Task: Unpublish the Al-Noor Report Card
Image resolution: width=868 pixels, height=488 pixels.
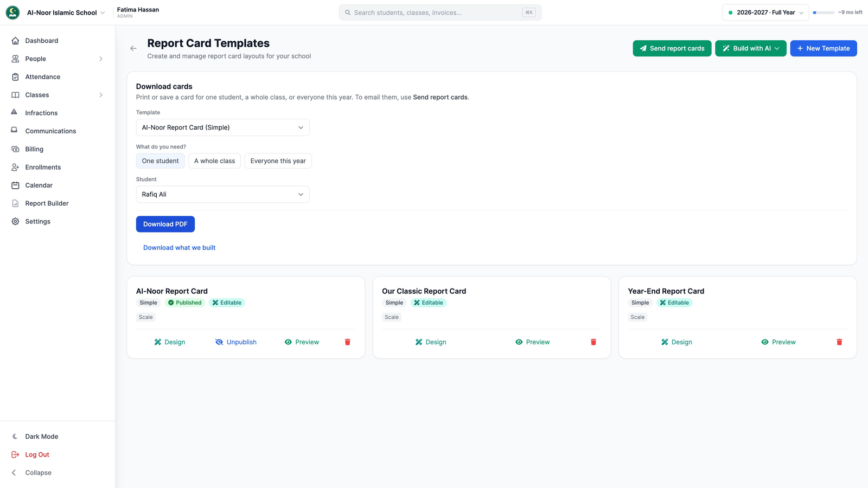Action: pos(236,342)
